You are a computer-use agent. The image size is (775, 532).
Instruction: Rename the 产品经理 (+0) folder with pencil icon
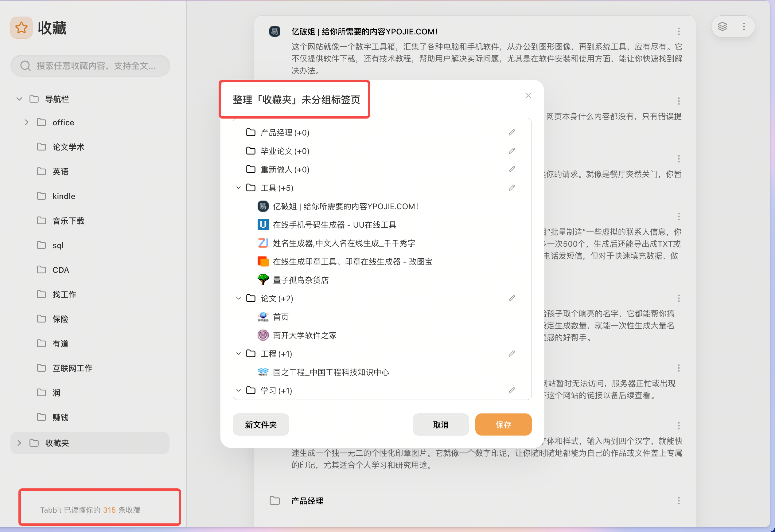point(512,133)
